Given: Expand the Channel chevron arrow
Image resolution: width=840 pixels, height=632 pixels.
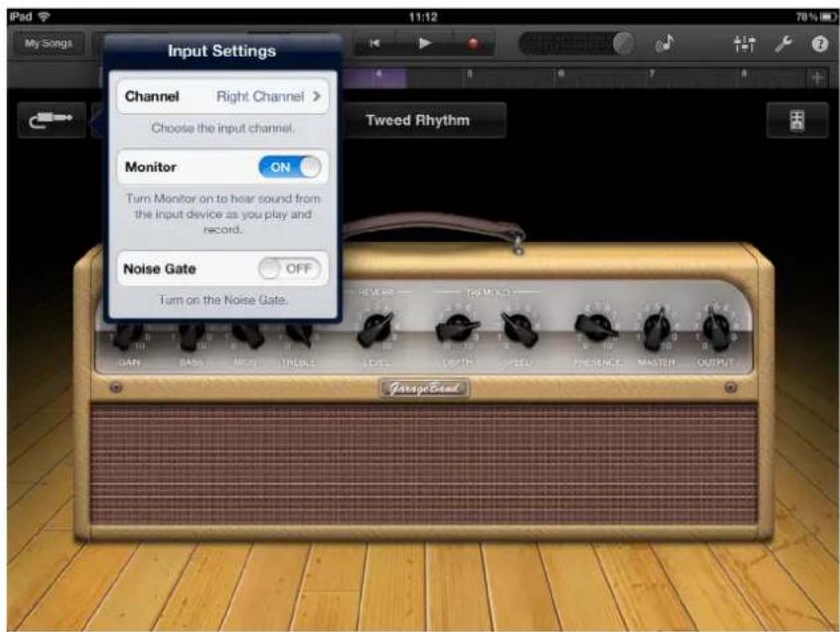Looking at the screenshot, I should tap(317, 96).
